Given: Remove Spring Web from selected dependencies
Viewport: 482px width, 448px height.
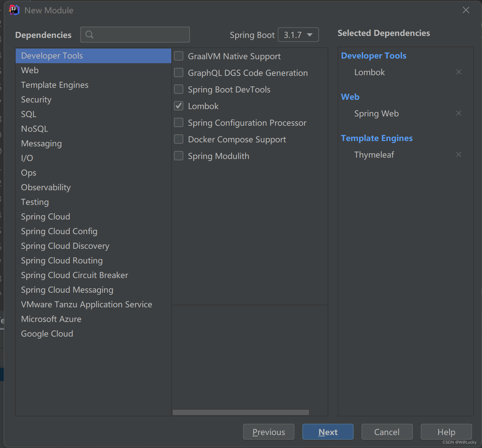Looking at the screenshot, I should (459, 113).
